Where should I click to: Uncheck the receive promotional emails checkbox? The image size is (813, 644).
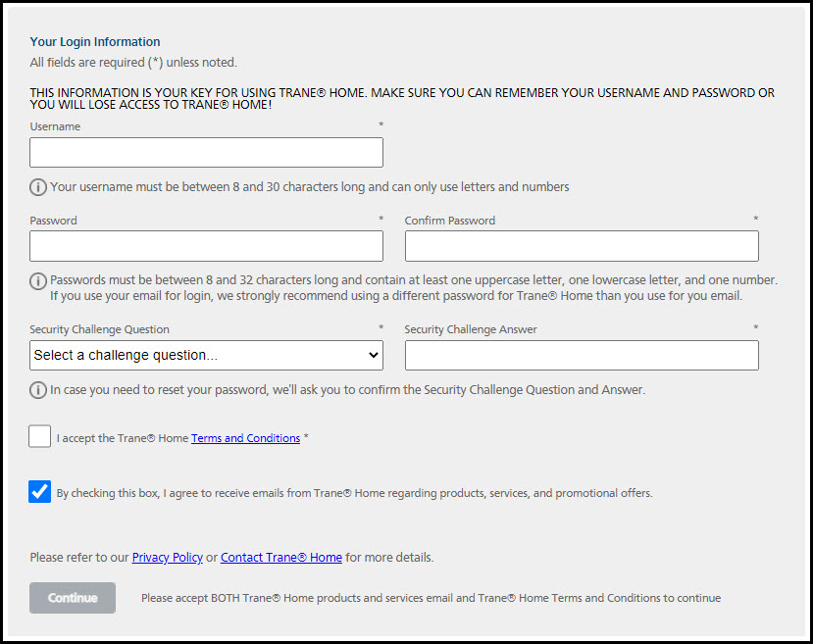coord(40,492)
